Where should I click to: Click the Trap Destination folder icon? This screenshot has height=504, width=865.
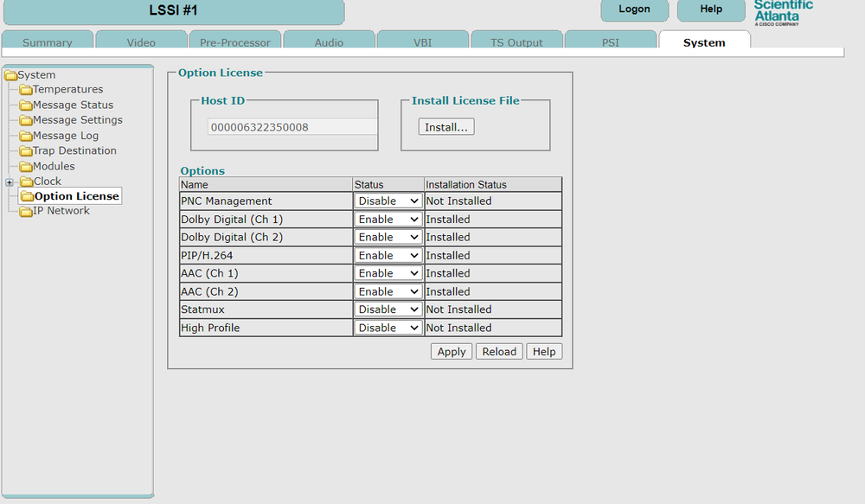(x=26, y=151)
